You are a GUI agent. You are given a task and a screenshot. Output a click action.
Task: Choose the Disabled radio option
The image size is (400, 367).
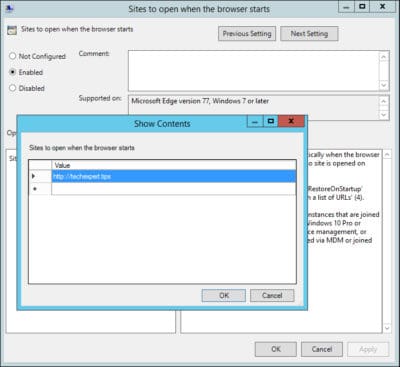[x=13, y=88]
